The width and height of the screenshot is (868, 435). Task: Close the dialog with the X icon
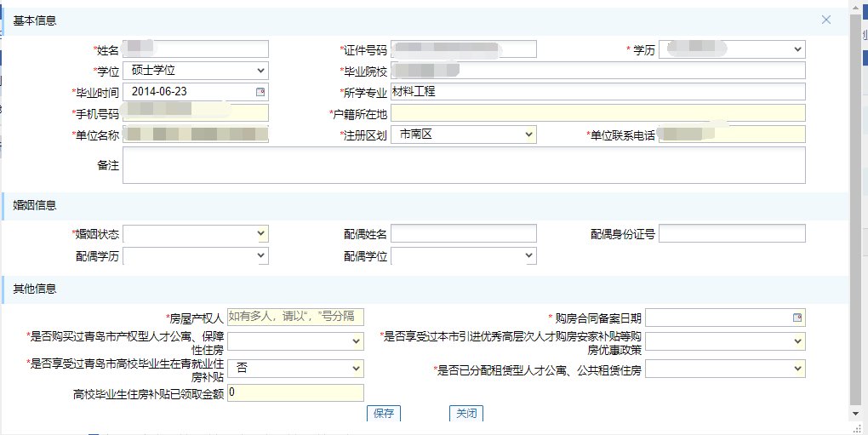pos(825,20)
